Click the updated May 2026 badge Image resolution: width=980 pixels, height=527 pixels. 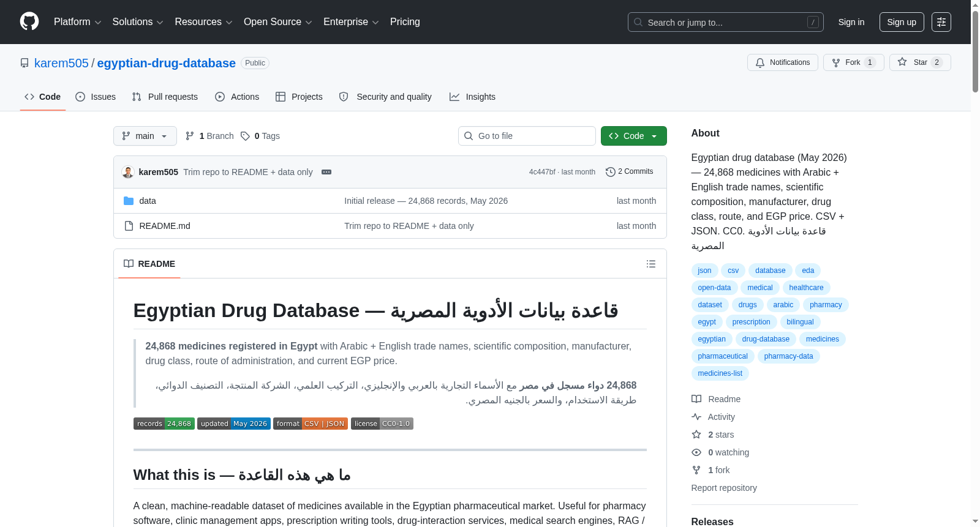(x=234, y=424)
